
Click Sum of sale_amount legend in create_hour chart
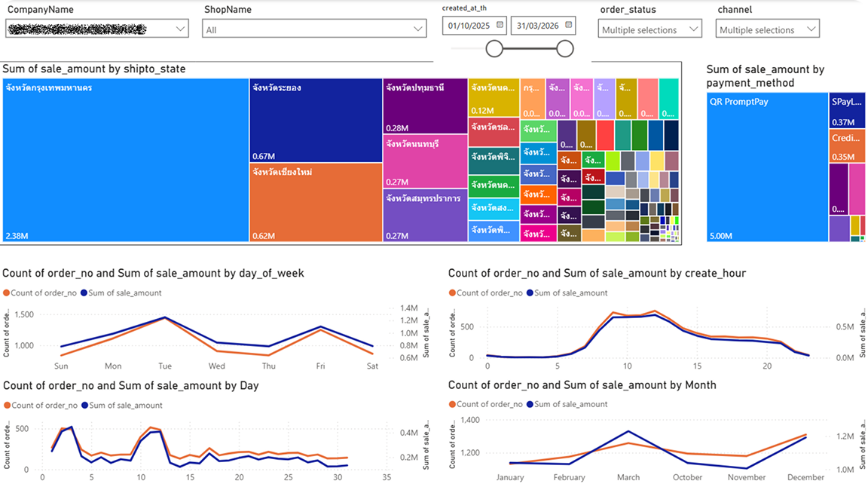567,293
